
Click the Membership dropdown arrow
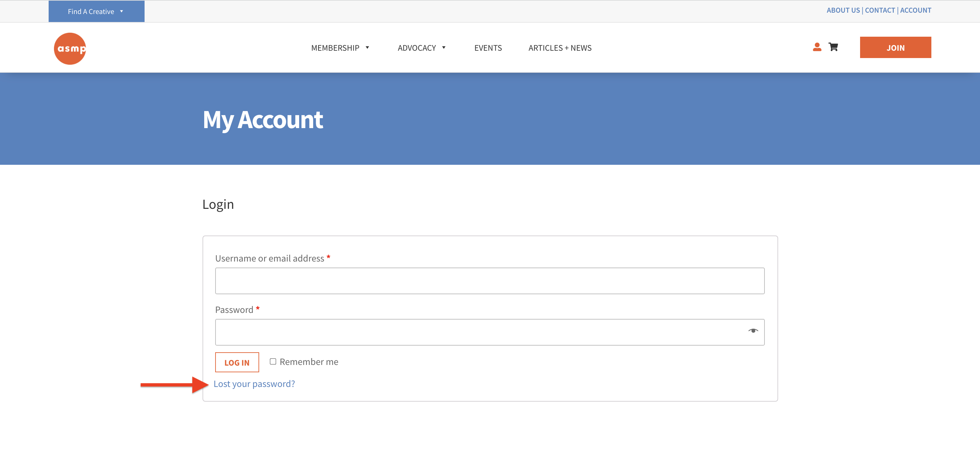tap(369, 47)
